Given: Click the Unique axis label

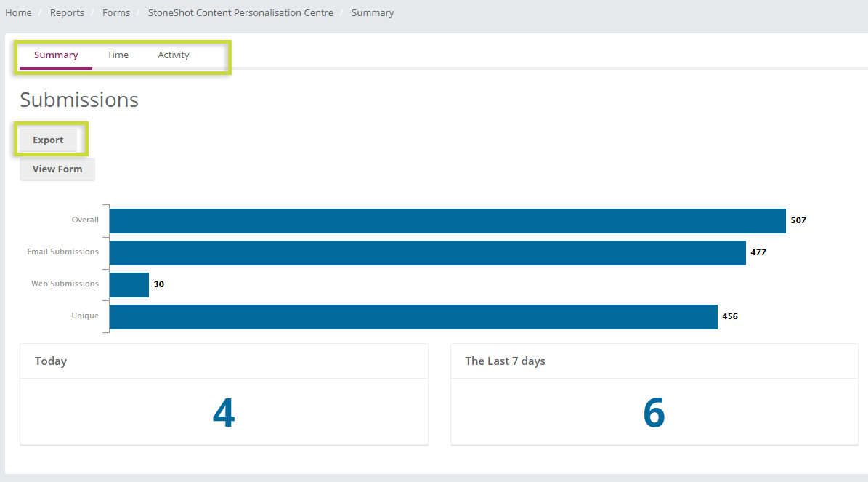Looking at the screenshot, I should pos(85,316).
